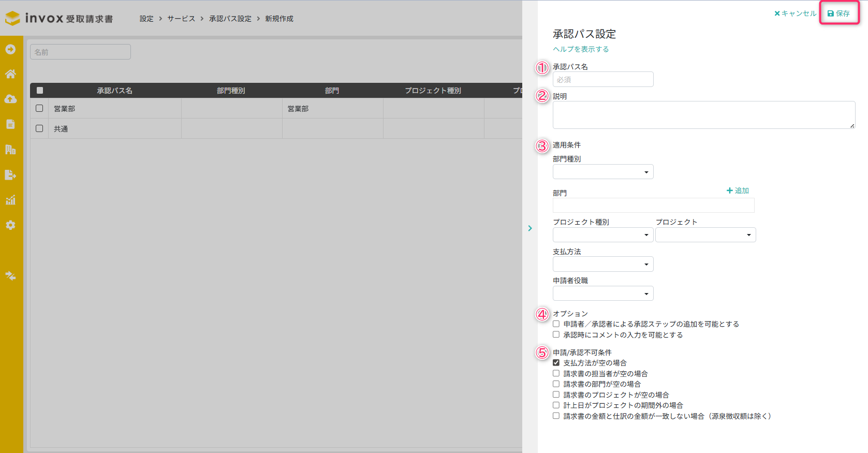The height and width of the screenshot is (453, 868).
Task: Click the document icon in the sidebar
Action: pos(10,124)
